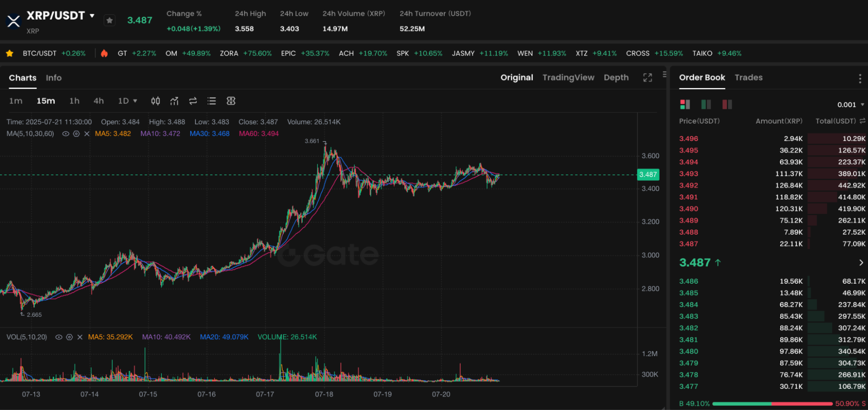
Task: Toggle MA indicator visibility eye
Action: click(x=66, y=134)
